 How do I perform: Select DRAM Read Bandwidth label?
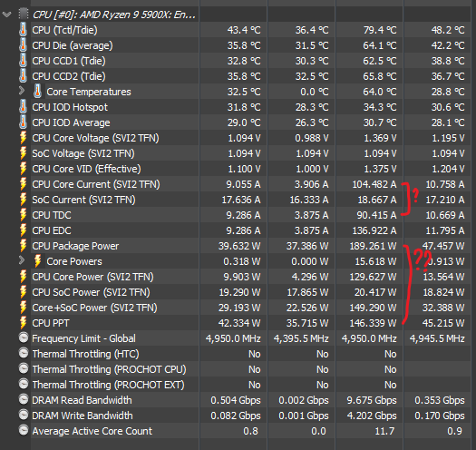click(82, 400)
